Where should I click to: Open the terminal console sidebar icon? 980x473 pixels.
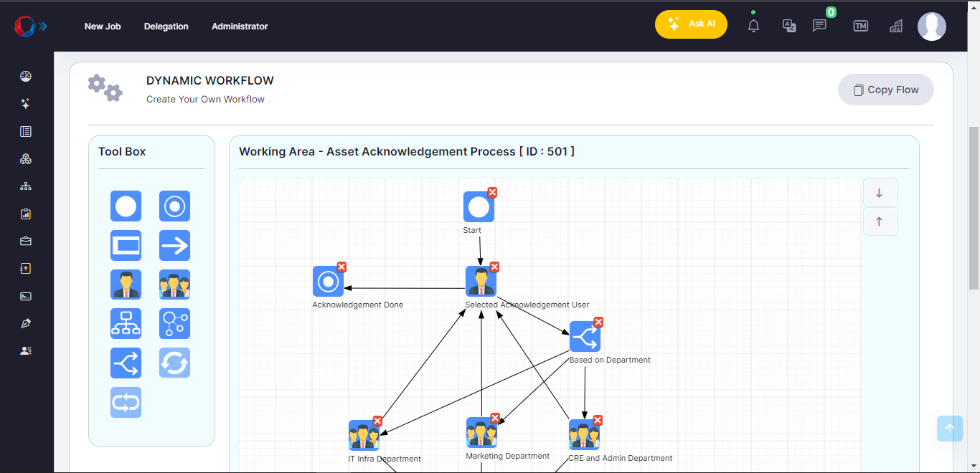(x=26, y=296)
